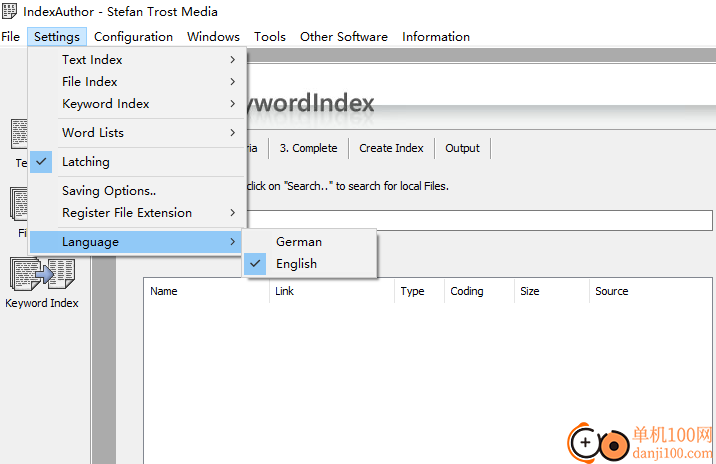Switch language to German
The image size is (716, 464).
[x=310, y=242]
